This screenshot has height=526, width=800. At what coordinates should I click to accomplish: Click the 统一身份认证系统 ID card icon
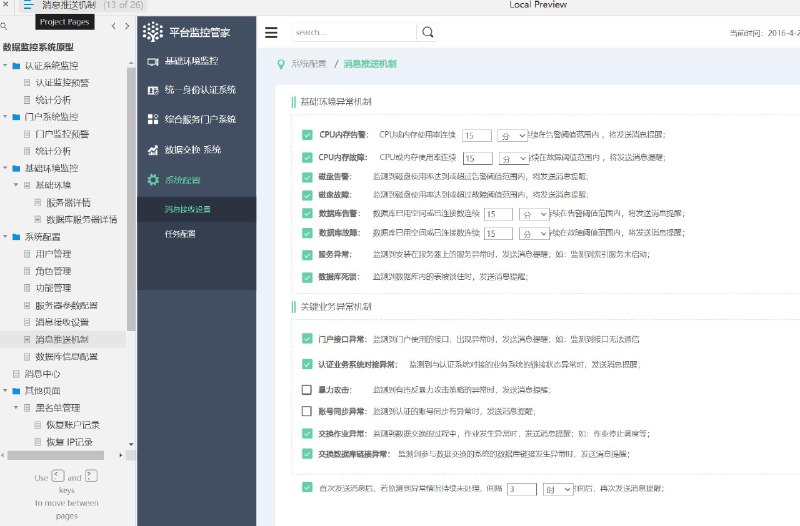tap(153, 90)
